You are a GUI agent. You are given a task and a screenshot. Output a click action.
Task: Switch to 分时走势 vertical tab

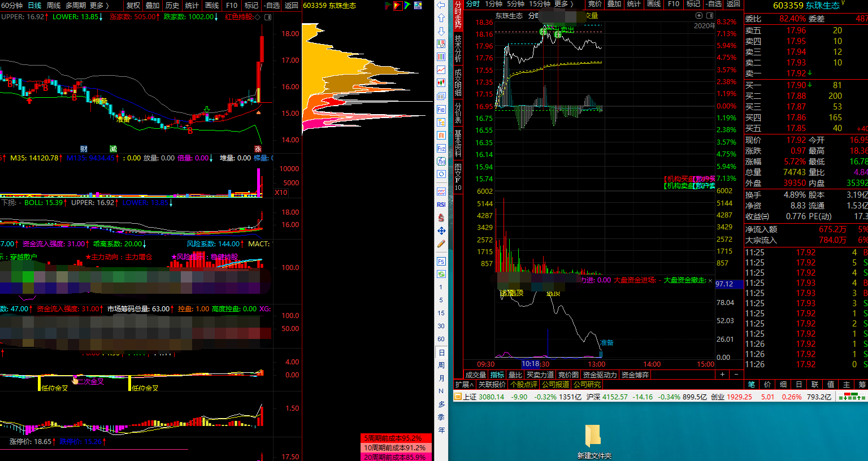[458, 15]
